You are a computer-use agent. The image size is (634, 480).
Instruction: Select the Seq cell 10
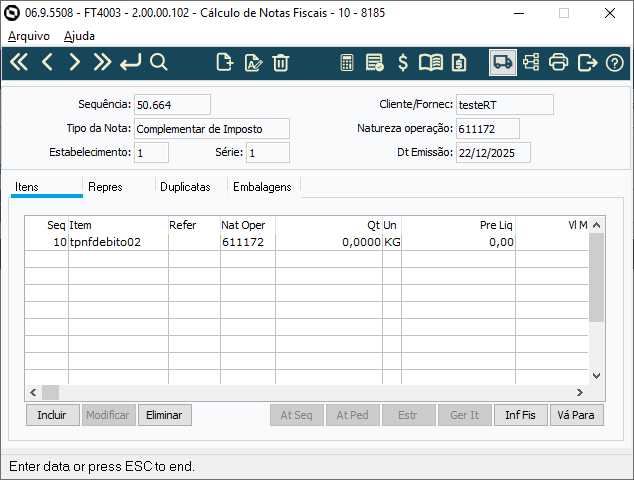tap(46, 242)
